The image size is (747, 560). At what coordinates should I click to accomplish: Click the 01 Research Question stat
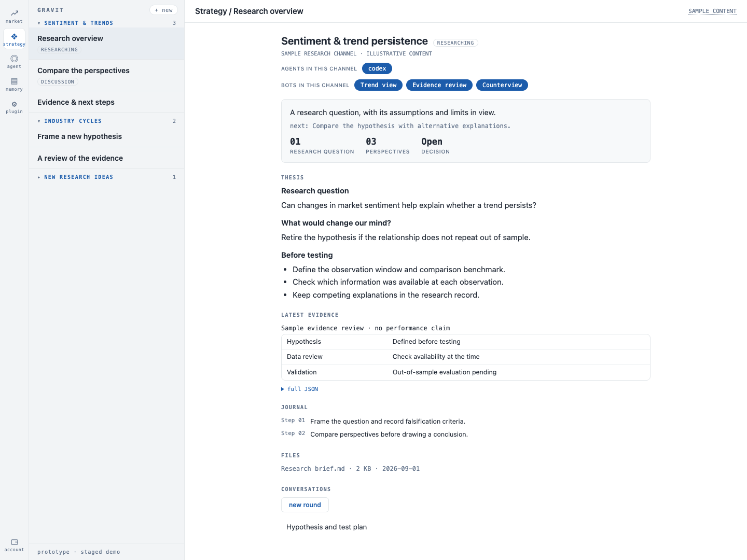coord(322,146)
